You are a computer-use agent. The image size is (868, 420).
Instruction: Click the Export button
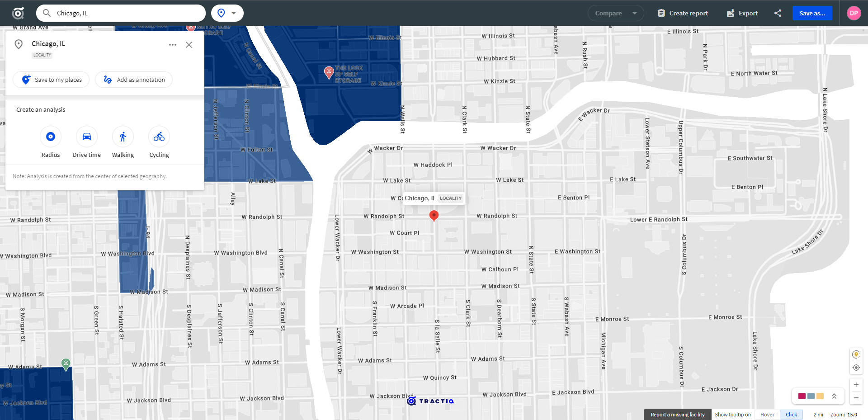[x=742, y=13]
